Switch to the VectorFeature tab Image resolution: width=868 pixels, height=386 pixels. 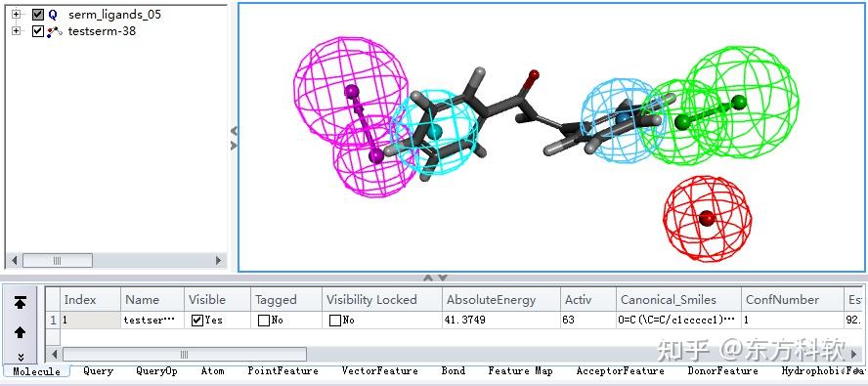click(x=379, y=371)
